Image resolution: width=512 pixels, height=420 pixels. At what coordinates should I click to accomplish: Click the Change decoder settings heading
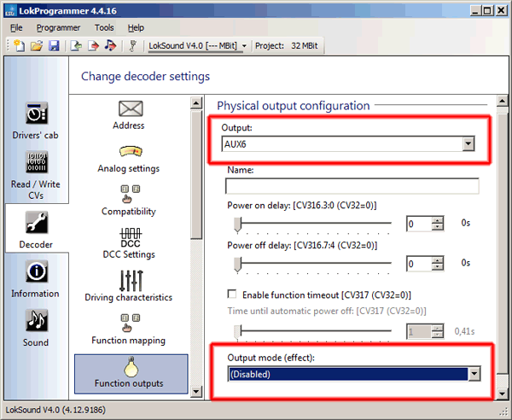click(x=145, y=77)
